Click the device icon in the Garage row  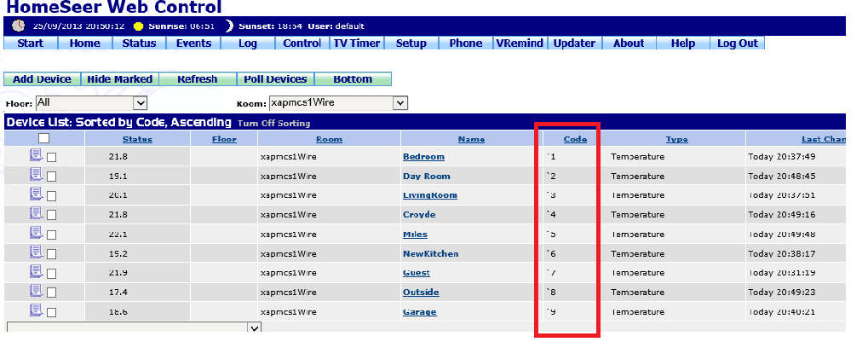pyautogui.click(x=37, y=310)
